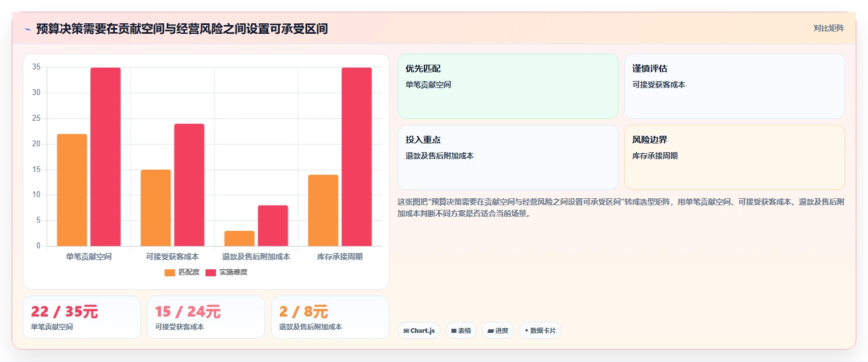
Task: Select the red 单笔贡献空间 bar
Action: [106, 157]
